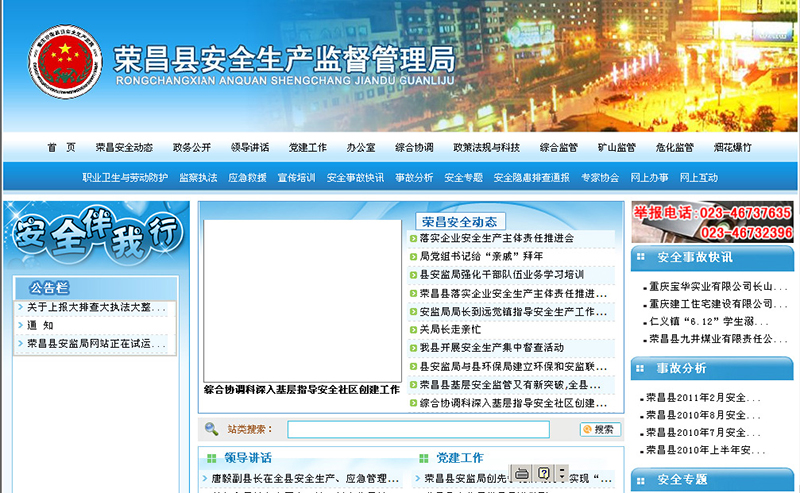Click the question-mark help icon on IME bar
The image size is (800, 493).
pos(544,473)
